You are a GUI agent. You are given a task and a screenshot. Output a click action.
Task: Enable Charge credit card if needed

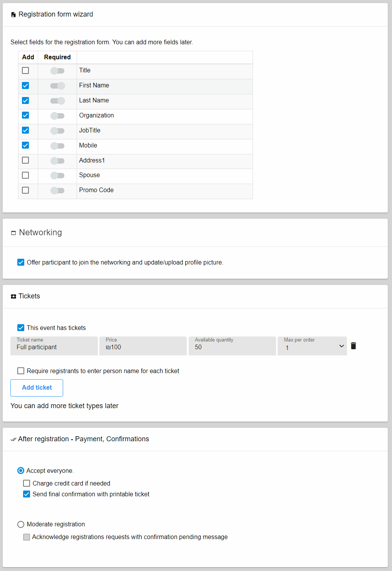[x=27, y=483]
